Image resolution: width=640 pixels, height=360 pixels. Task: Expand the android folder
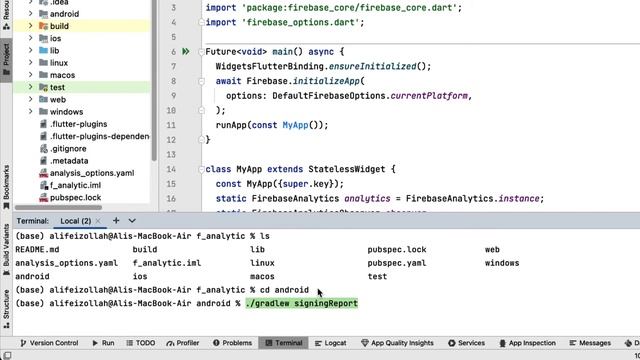(31, 14)
